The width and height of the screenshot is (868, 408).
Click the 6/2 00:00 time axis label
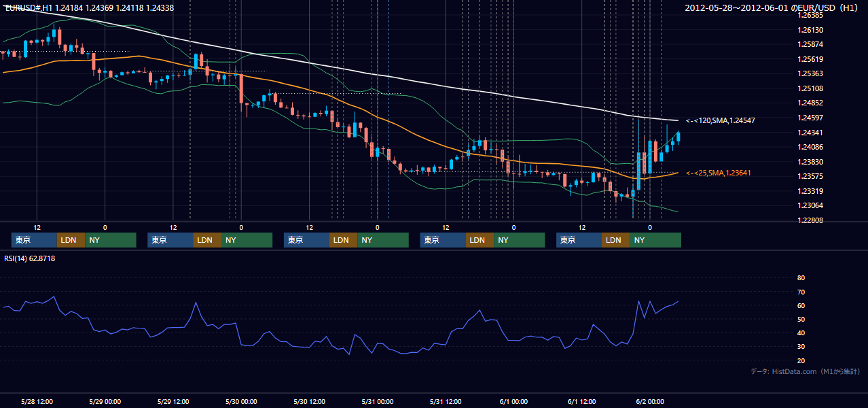(650, 401)
